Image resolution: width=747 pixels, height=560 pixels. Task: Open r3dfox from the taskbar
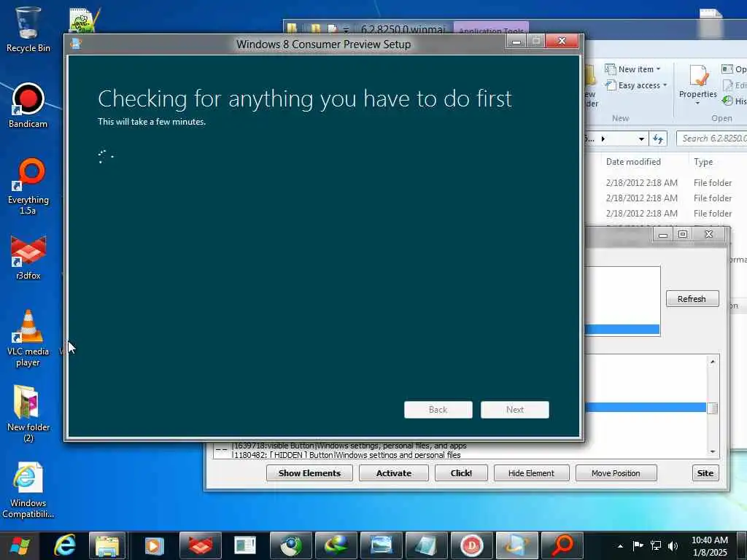[x=200, y=545]
